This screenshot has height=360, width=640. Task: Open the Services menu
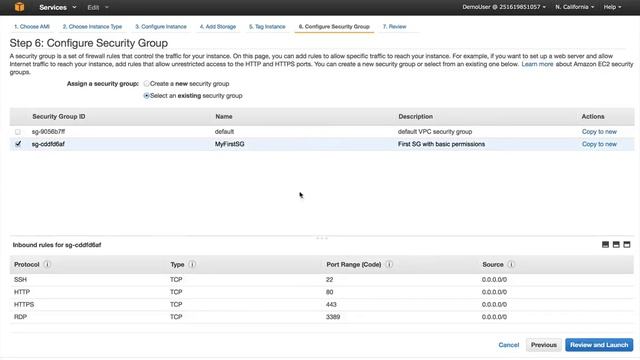pos(57,7)
